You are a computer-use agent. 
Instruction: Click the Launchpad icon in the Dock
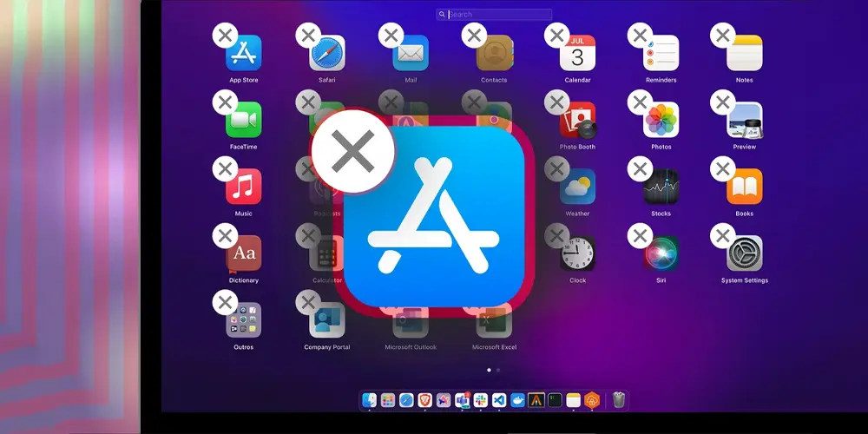(x=388, y=400)
